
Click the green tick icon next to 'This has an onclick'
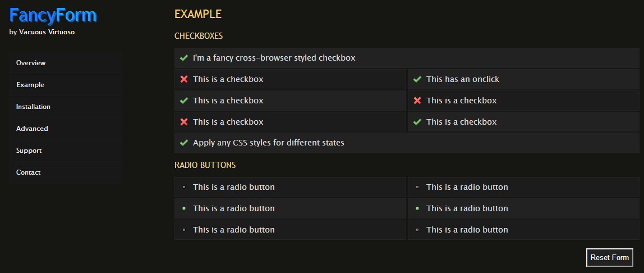click(x=417, y=79)
